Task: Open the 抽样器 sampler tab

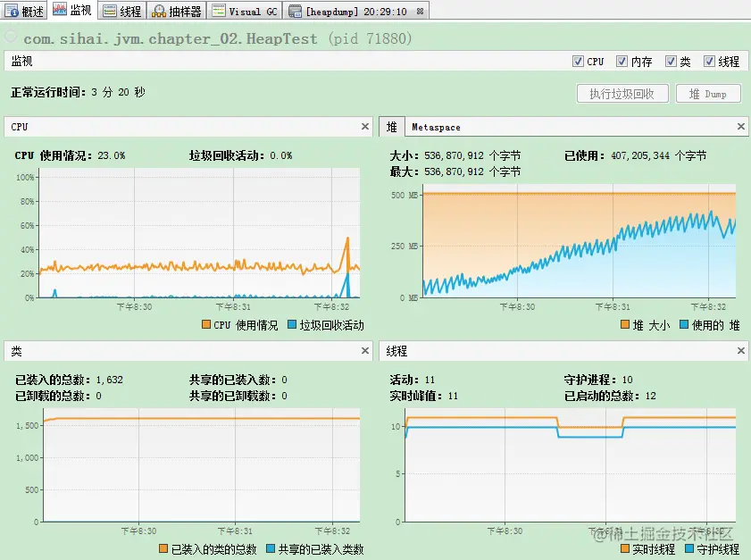Action: (x=177, y=11)
